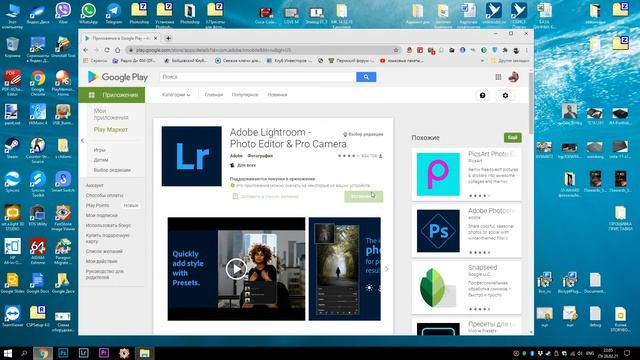Open the Популярное tab
The image size is (640, 360).
coord(245,95)
